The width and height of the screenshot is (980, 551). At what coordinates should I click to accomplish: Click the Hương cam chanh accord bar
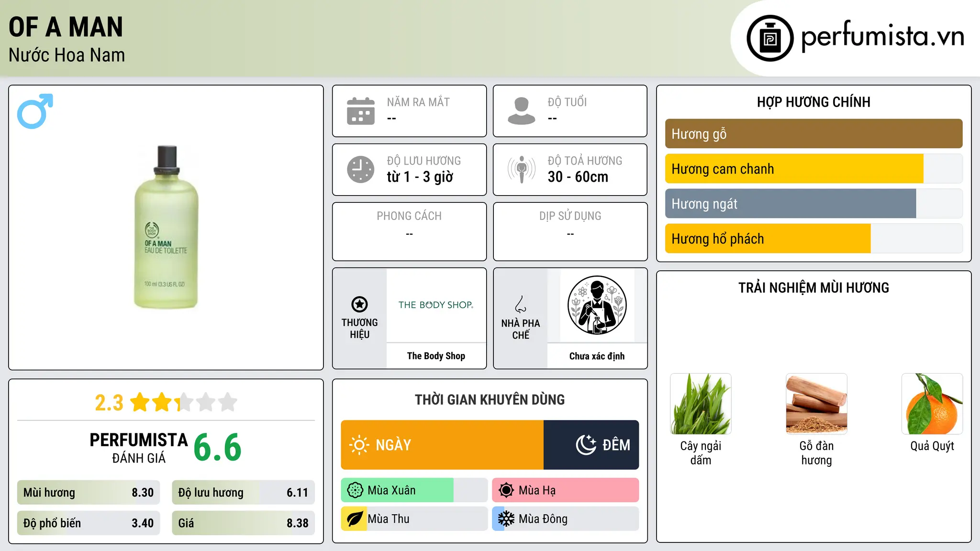pyautogui.click(x=813, y=168)
